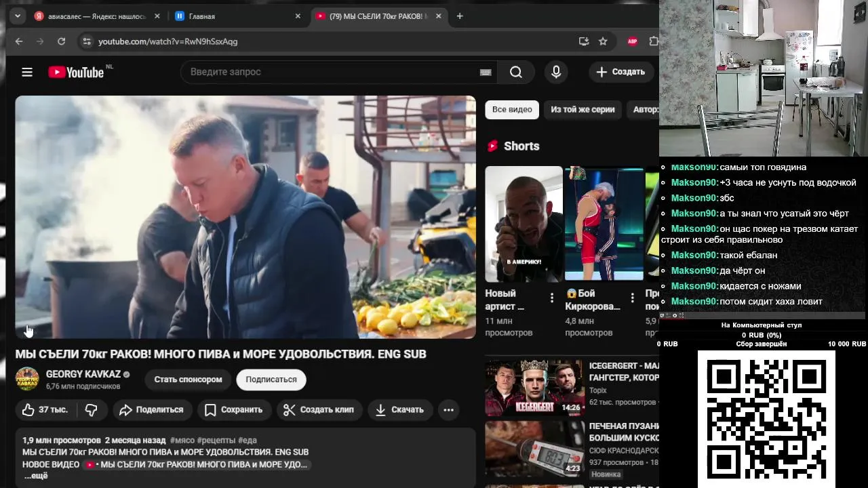Screen dimensions: 868x488
Task: Open options menu for Бой Киркорова short
Action: tap(632, 298)
